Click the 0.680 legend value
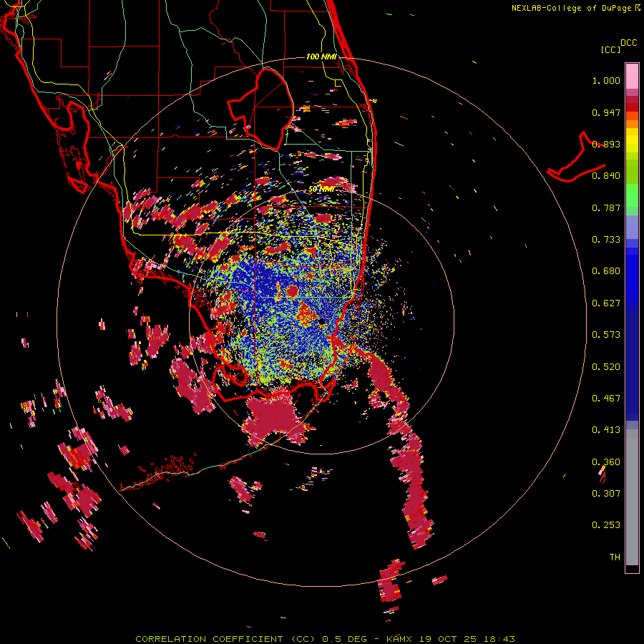Screen dimensions: 644x644 (x=606, y=271)
